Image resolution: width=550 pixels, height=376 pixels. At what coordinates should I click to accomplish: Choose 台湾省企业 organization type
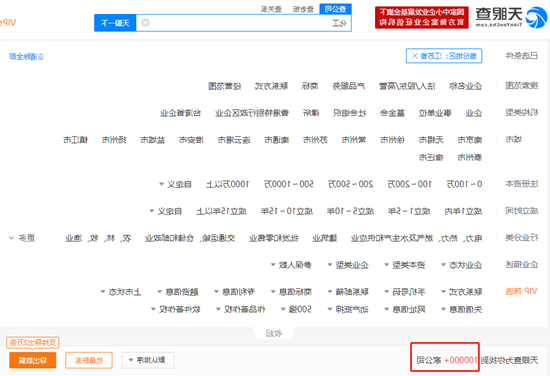tap(180, 113)
